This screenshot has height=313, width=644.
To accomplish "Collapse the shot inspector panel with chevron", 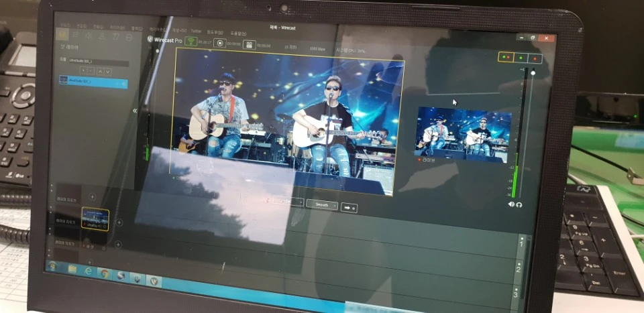I will (x=135, y=111).
